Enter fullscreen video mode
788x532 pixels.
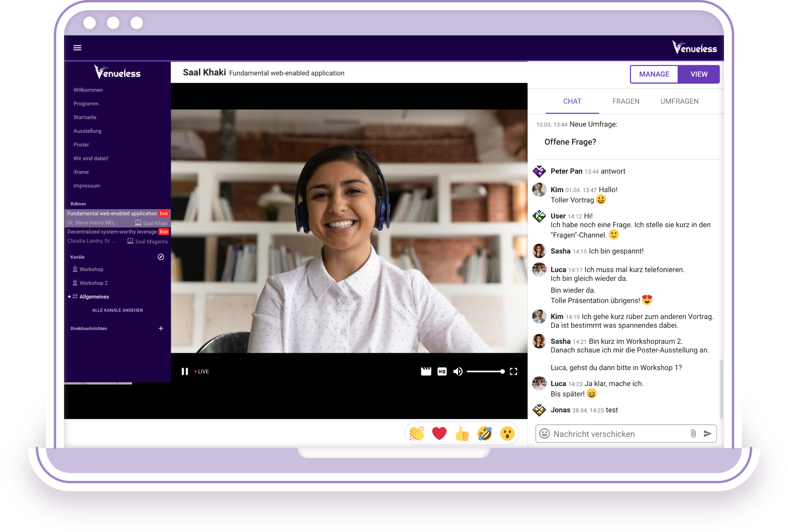click(x=513, y=371)
